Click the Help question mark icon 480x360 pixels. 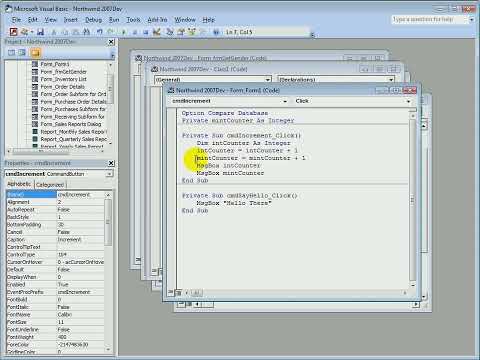coord(216,32)
